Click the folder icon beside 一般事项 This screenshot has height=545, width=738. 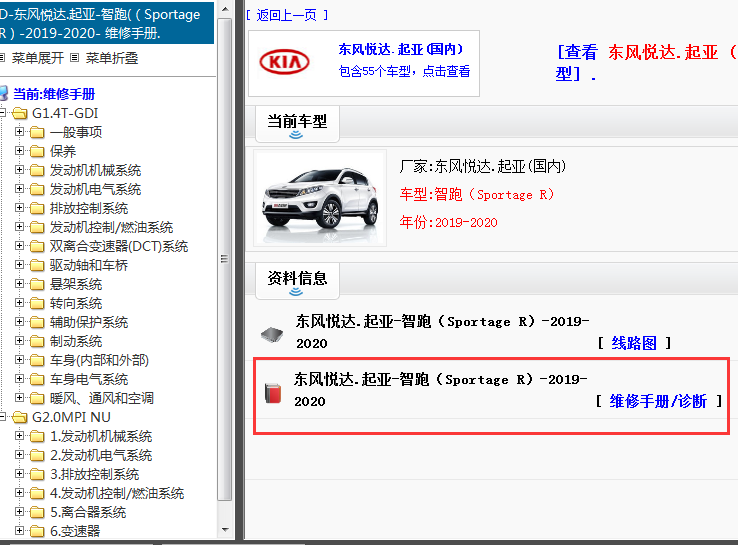(x=37, y=132)
